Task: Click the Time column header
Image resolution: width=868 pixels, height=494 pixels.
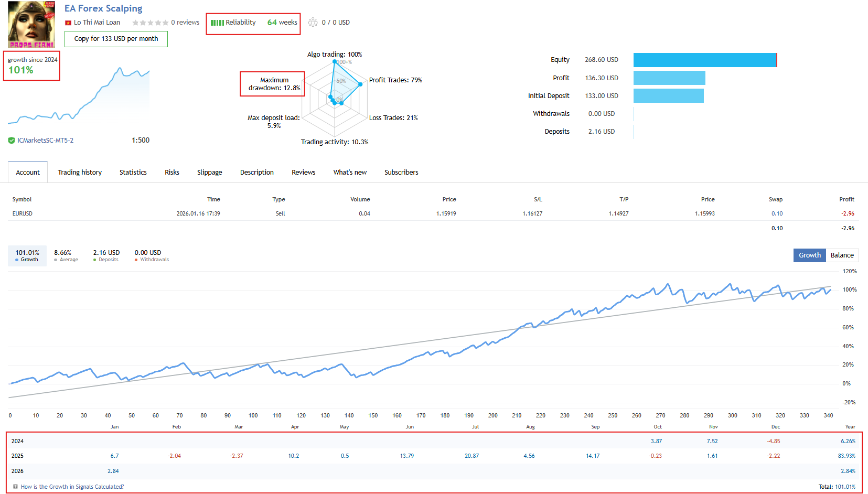Action: point(213,199)
